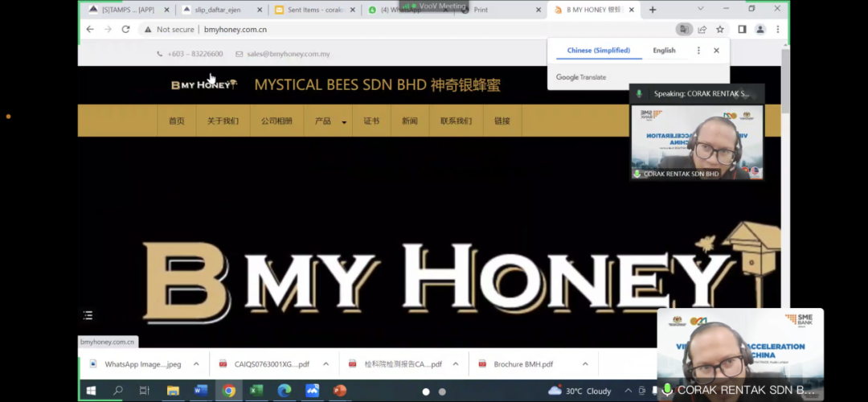The image size is (868, 402).
Task: Open the 关于我们 navigation item
Action: [223, 121]
